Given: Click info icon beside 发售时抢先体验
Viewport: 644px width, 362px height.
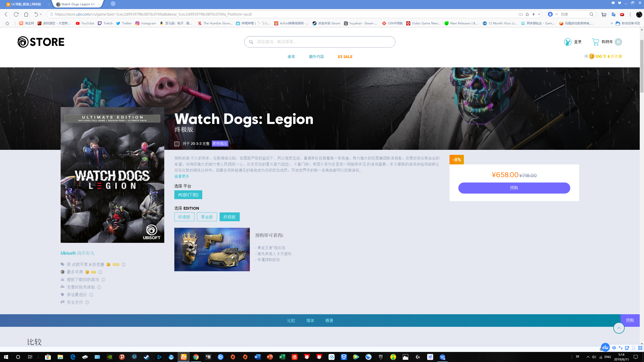Looking at the screenshot, I should (99, 287).
